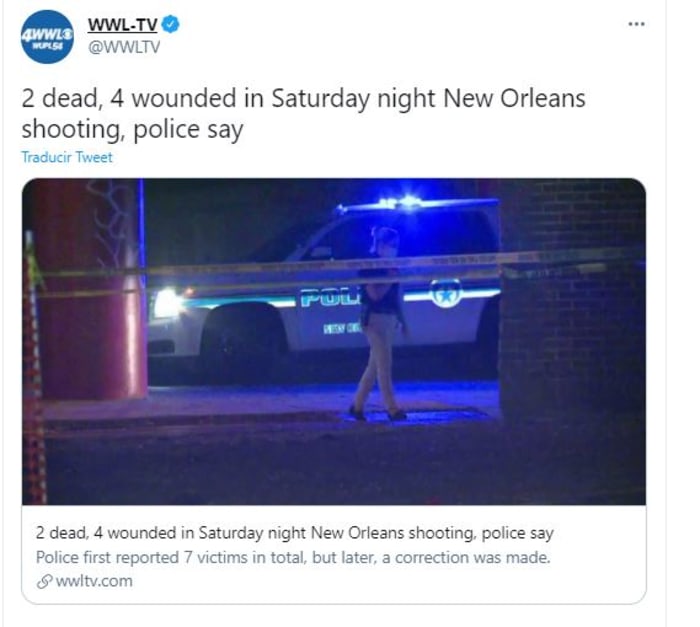
Task: Open the wwltv.com domain link
Action: pyautogui.click(x=94, y=581)
